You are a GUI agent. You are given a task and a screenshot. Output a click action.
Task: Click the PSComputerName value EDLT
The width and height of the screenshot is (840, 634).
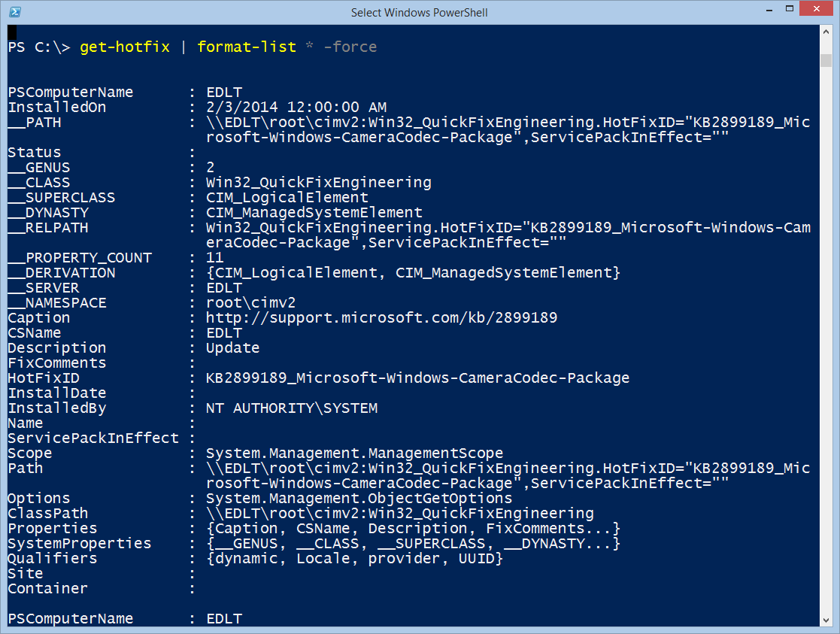click(223, 92)
